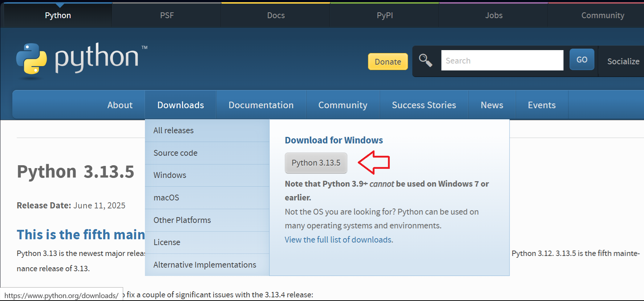This screenshot has width=644, height=301.
Task: Open the About navigation menu
Action: 120,105
